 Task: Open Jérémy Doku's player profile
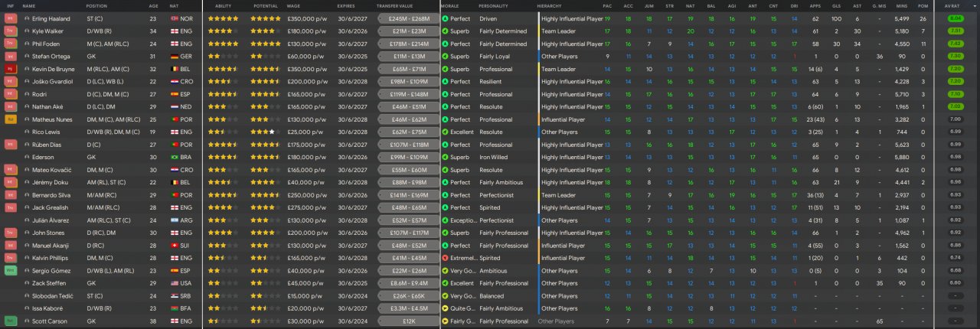50,182
